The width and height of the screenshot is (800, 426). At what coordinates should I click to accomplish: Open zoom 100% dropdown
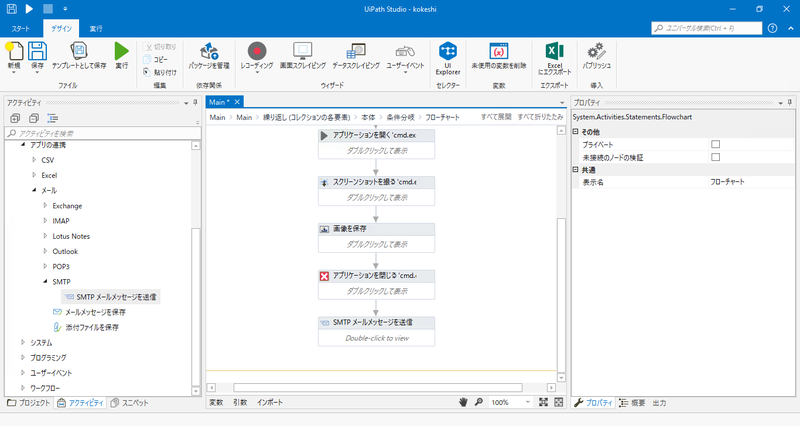click(x=528, y=402)
